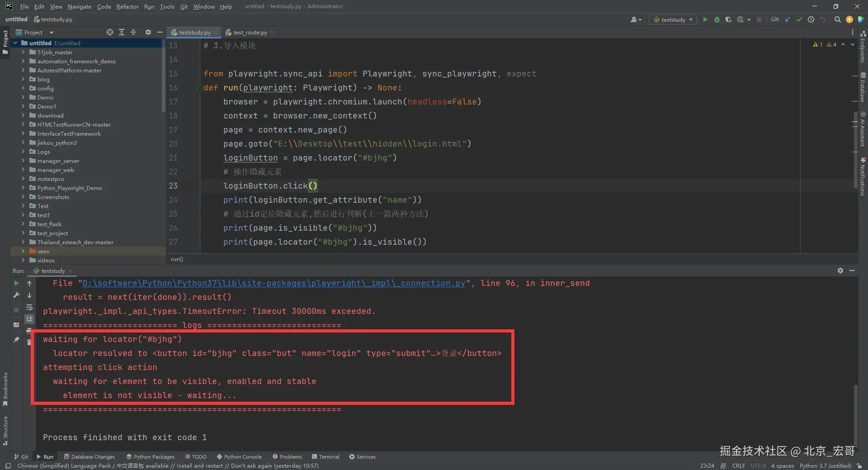This screenshot has width=868, height=470.
Task: Toggle scroll to end in Run console
Action: tap(29, 319)
